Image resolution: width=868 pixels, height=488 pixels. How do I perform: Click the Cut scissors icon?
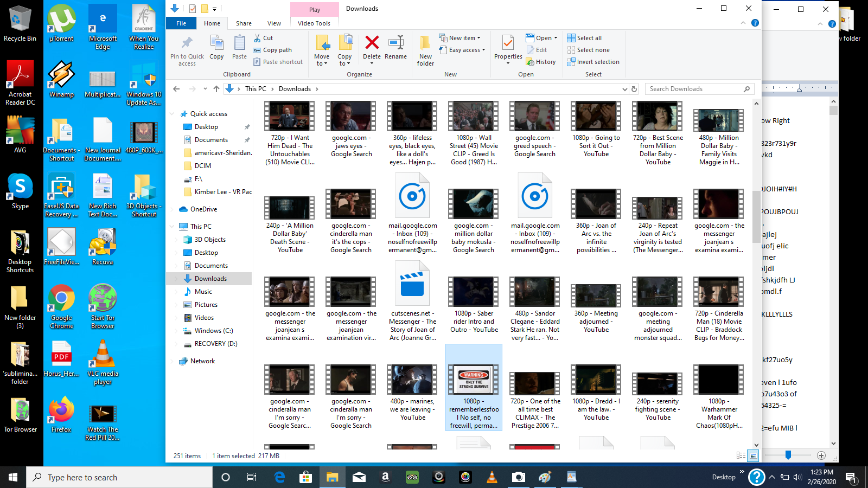coord(257,38)
